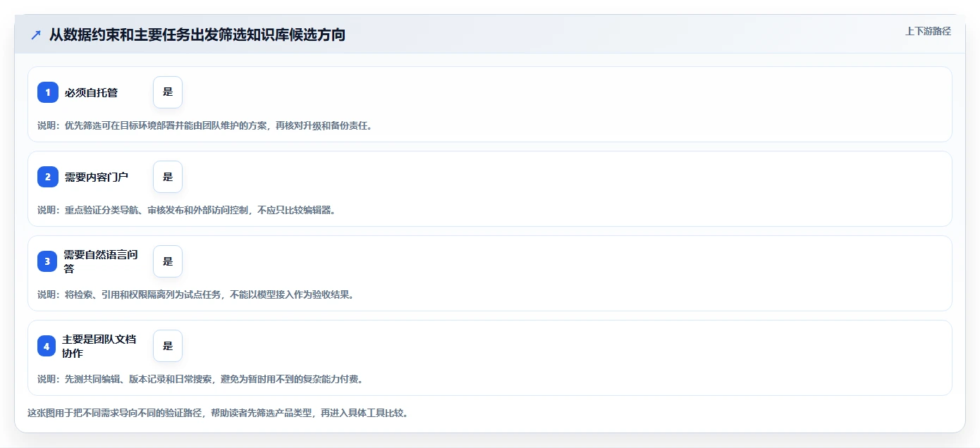The height and width of the screenshot is (448, 980).
Task: Click the 需要自然语言问答 label
Action: coord(102,261)
